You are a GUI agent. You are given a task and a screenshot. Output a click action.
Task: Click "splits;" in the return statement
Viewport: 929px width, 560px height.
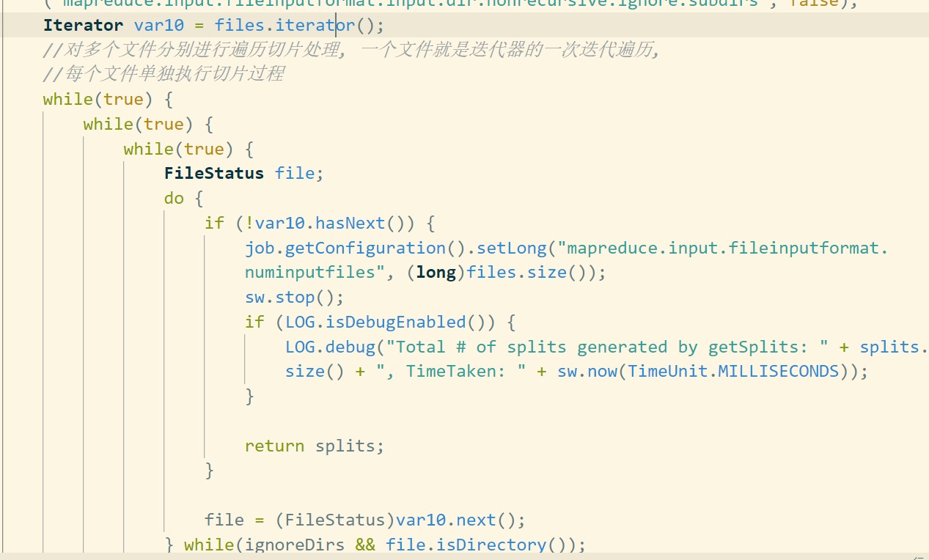tap(350, 446)
